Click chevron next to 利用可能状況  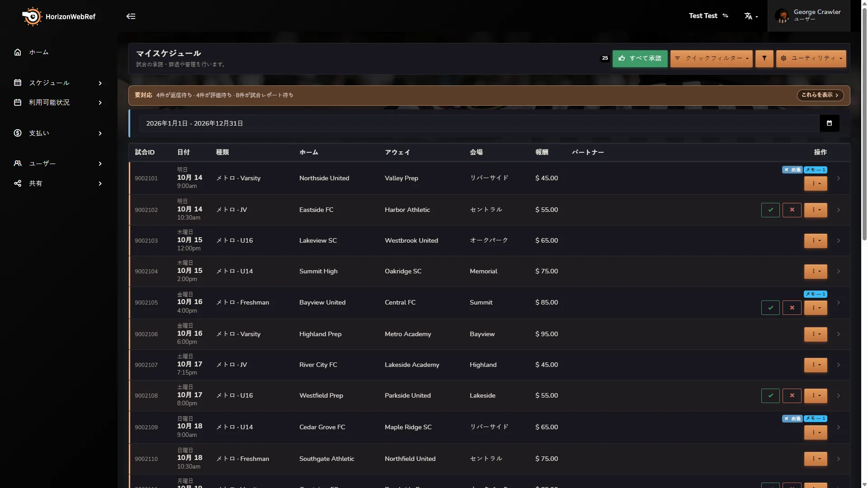[x=100, y=103]
